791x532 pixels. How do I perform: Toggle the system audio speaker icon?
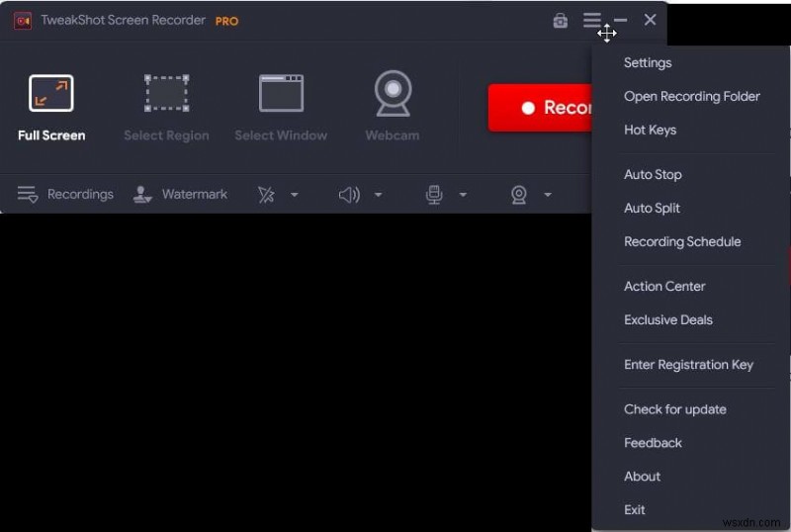pos(349,195)
